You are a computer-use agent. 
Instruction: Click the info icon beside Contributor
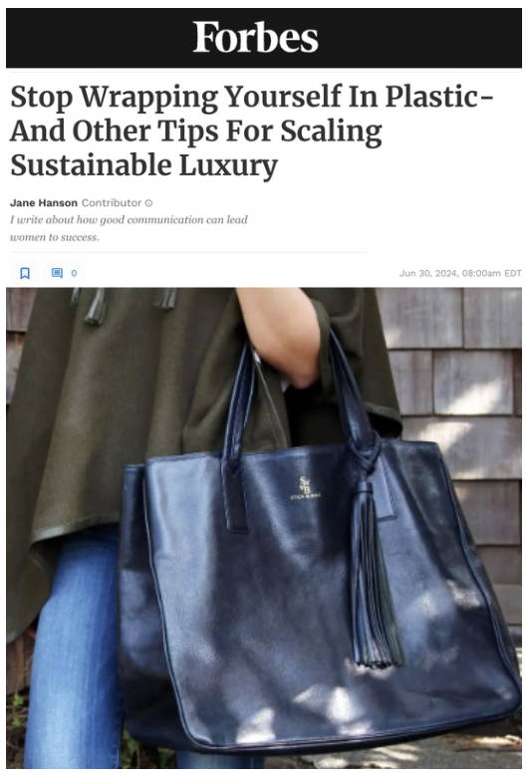click(x=148, y=202)
